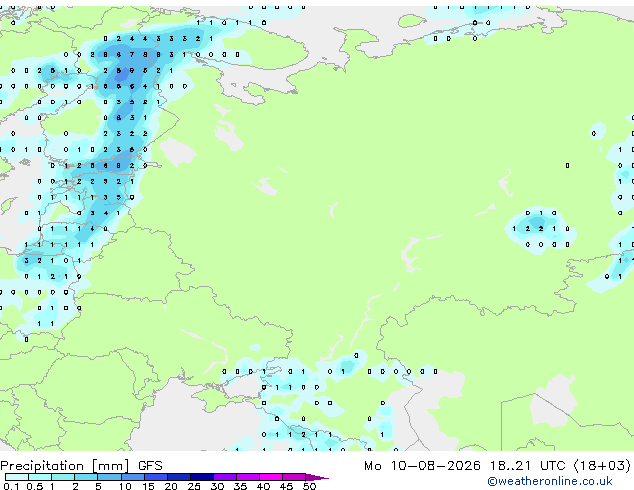The height and width of the screenshot is (490, 634).
Task: Select the 0.5–1 mm legend swatch
Action: 40,477
